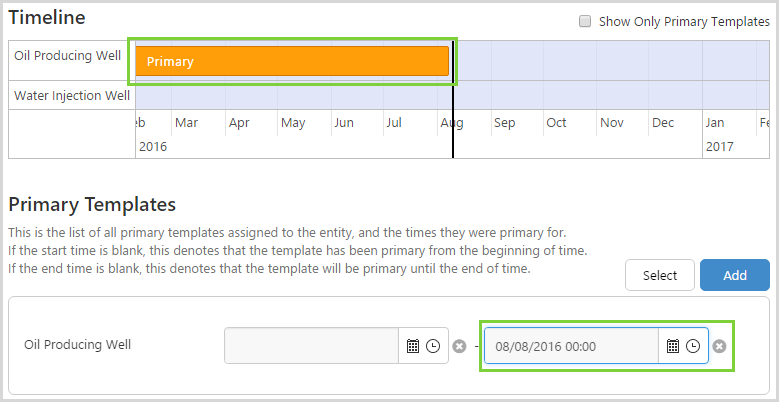Click the Water Injection Well timeline row label

click(72, 96)
